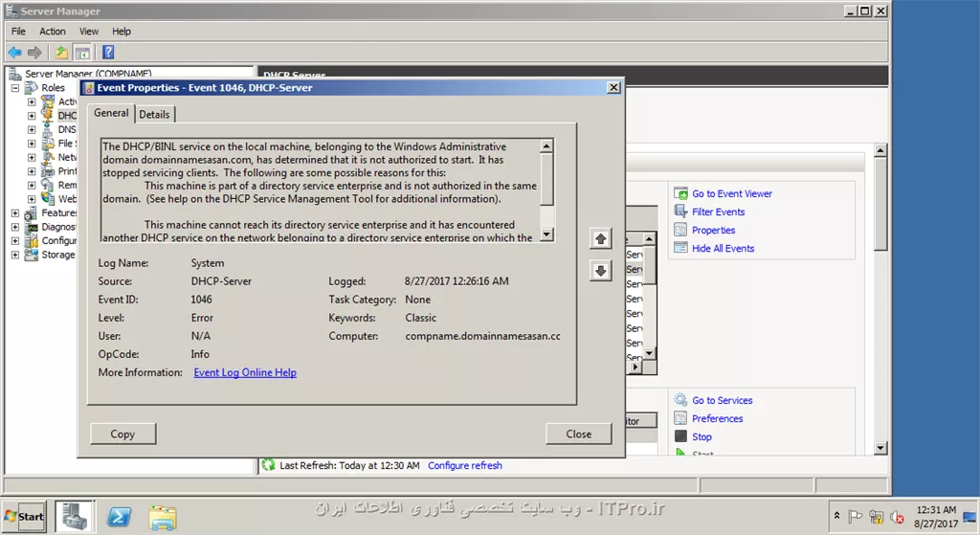Viewport: 980px width, 535px height.
Task: Select the Configuration tree node
Action: [x=58, y=240]
